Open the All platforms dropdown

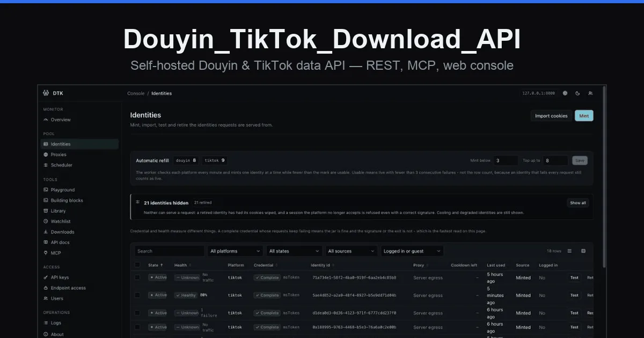pos(235,251)
